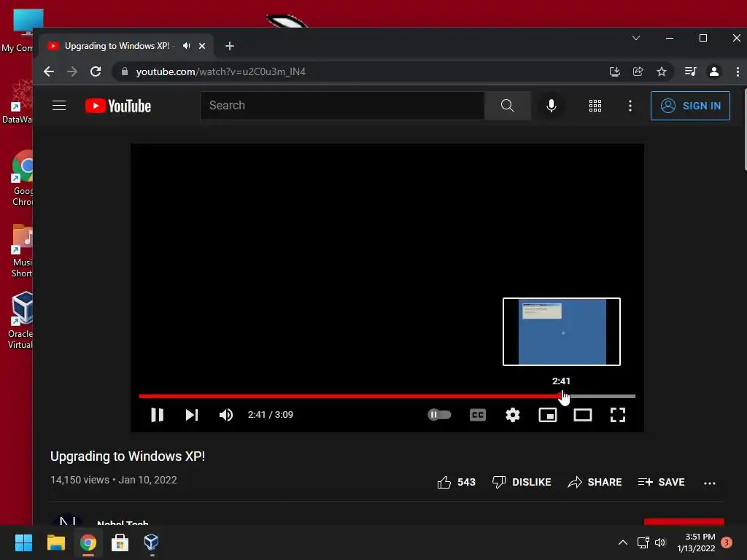Go back in Chrome

(x=49, y=71)
